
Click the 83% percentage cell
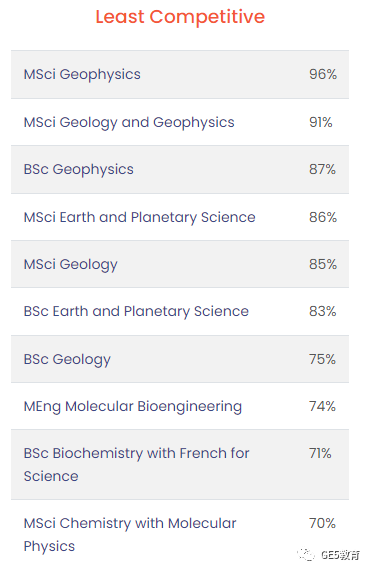click(322, 311)
